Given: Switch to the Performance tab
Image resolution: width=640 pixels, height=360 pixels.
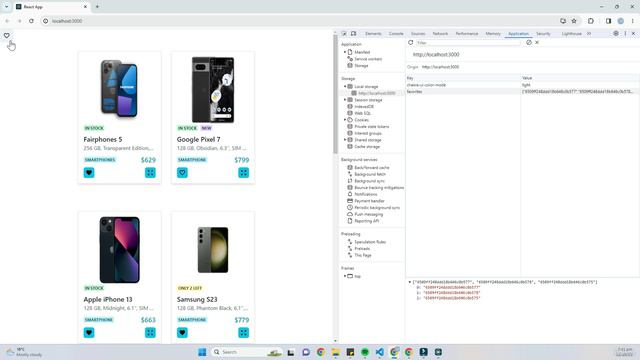Looking at the screenshot, I should (467, 33).
